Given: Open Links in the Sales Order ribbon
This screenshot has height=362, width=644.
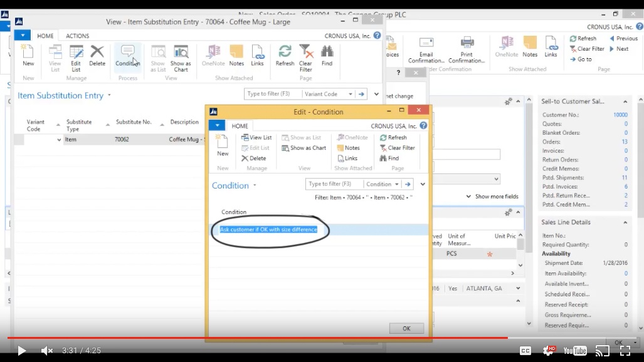Looking at the screenshot, I should coord(551,47).
